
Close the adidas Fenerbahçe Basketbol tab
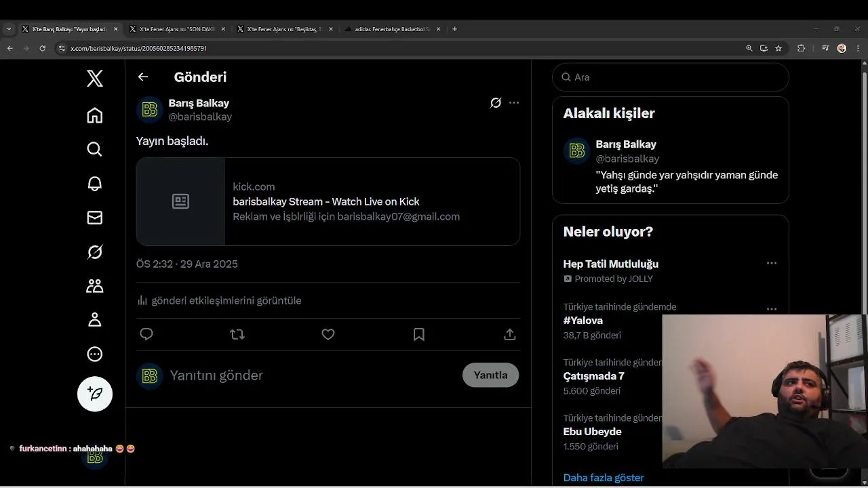(x=439, y=29)
